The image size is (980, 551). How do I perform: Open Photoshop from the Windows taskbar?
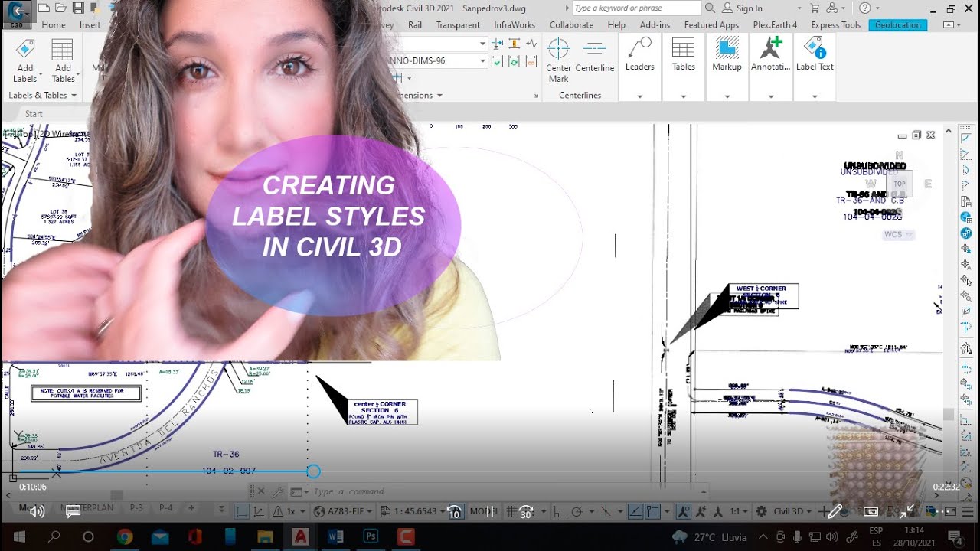371,536
